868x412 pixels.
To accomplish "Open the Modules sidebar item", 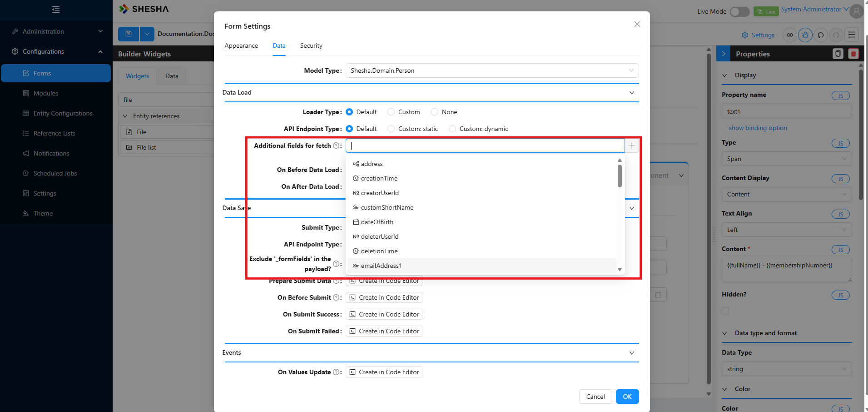I will pyautogui.click(x=56, y=93).
